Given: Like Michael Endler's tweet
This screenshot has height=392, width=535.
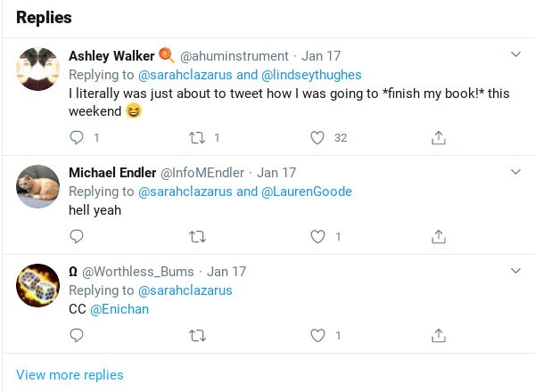Looking at the screenshot, I should click(x=317, y=237).
